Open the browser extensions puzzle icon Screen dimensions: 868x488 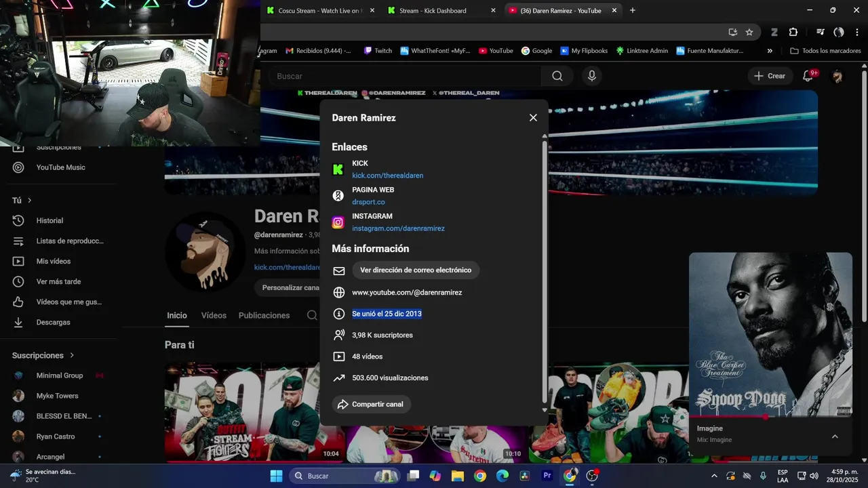793,32
